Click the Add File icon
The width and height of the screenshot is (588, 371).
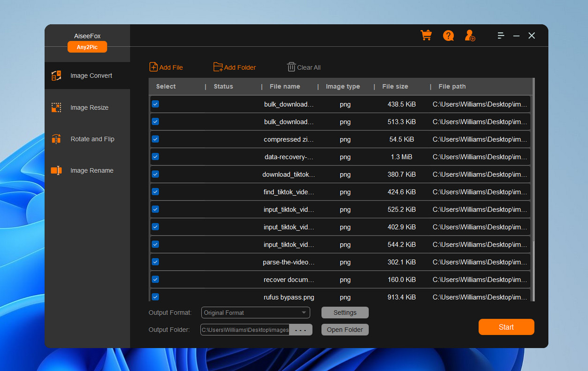[x=153, y=67]
